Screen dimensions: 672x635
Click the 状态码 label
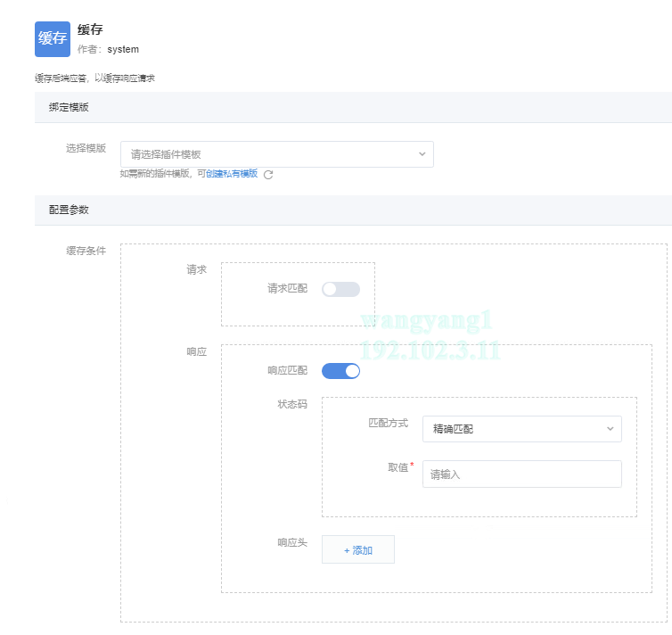coord(292,404)
